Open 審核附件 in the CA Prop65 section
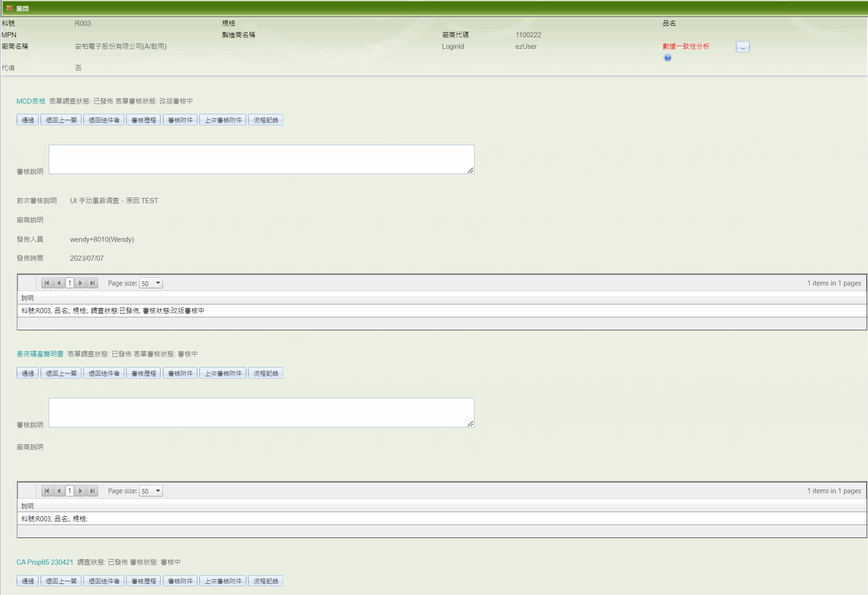Image resolution: width=868 pixels, height=595 pixels. click(x=180, y=581)
